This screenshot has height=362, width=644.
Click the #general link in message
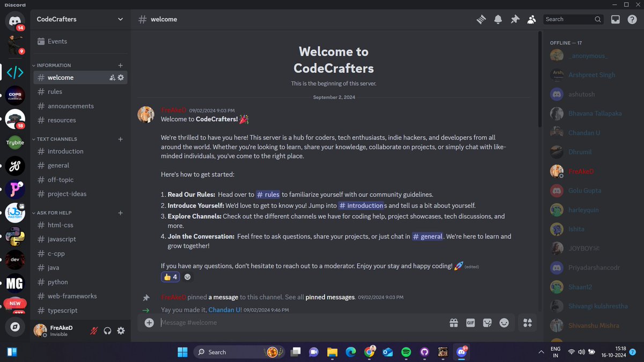pos(428,237)
